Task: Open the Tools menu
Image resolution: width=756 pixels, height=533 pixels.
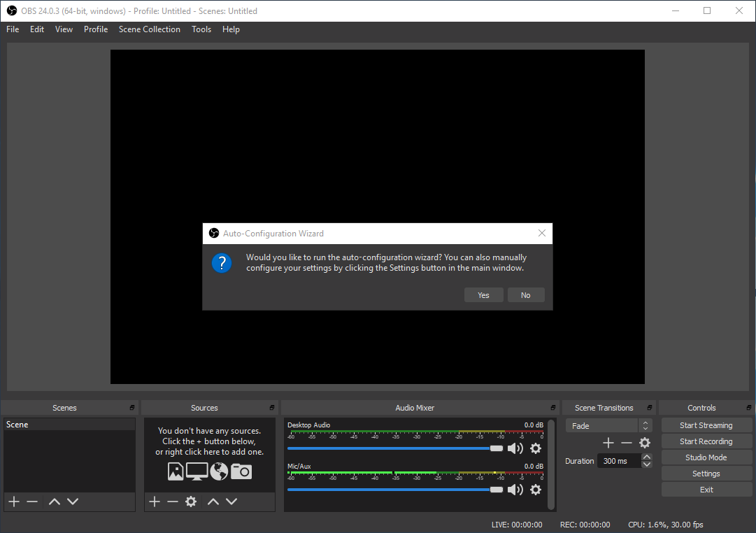Action: pos(201,29)
